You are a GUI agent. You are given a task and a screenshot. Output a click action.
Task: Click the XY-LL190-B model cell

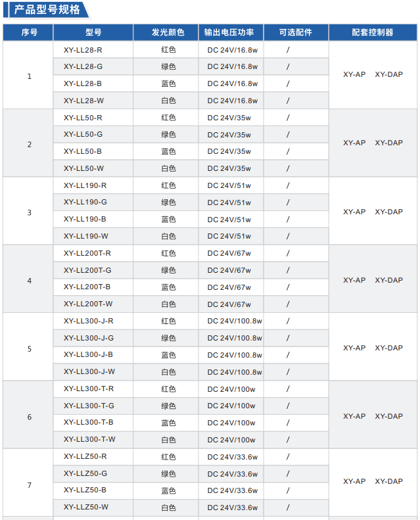(85, 219)
